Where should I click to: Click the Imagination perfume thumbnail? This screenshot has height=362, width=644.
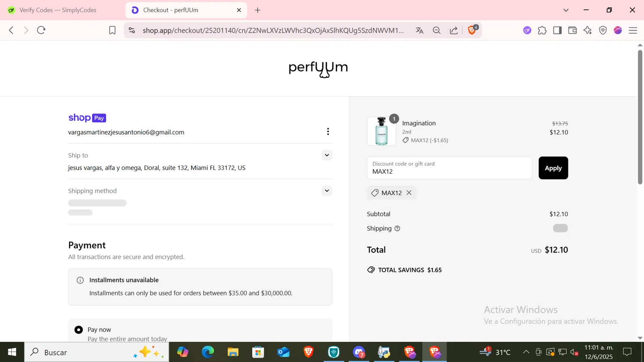pyautogui.click(x=381, y=131)
